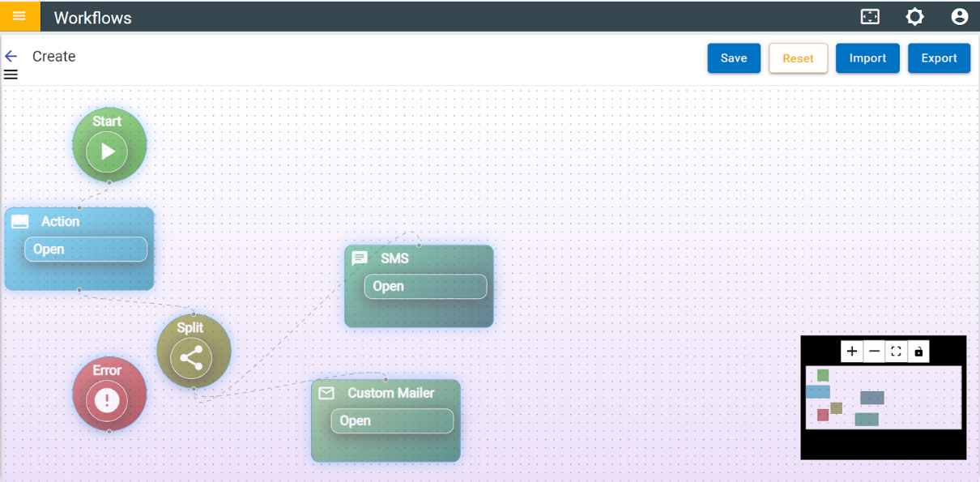Import a workflow

click(867, 58)
